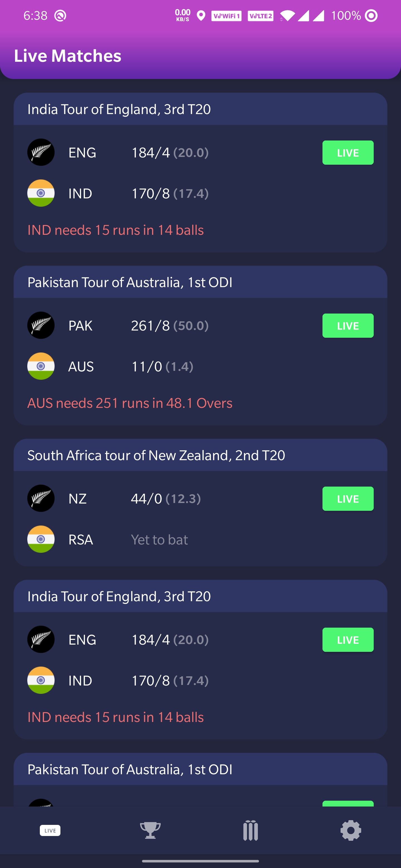401x868 pixels.
Task: Tap the PAK team logo icon
Action: [41, 325]
